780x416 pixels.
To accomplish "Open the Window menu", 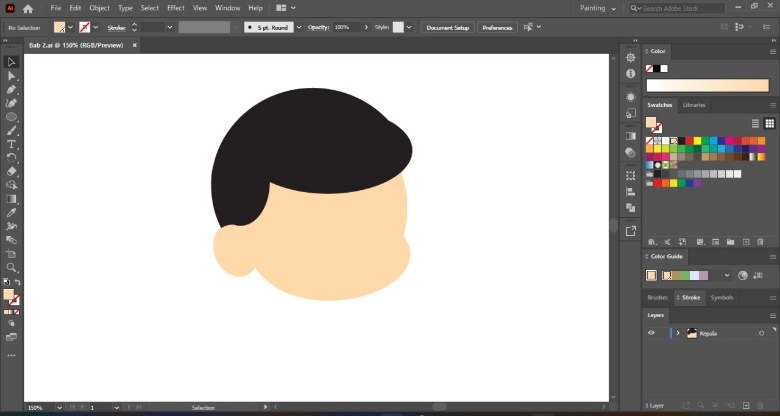I will click(226, 8).
